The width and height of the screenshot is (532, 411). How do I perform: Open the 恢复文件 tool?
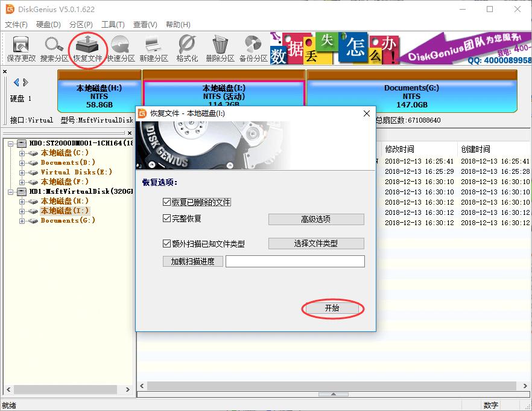coord(87,48)
